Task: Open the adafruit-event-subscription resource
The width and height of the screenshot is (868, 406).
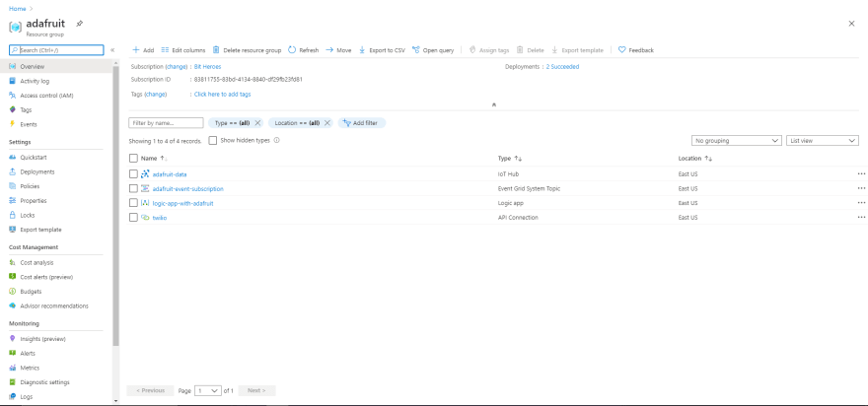Action: click(188, 188)
